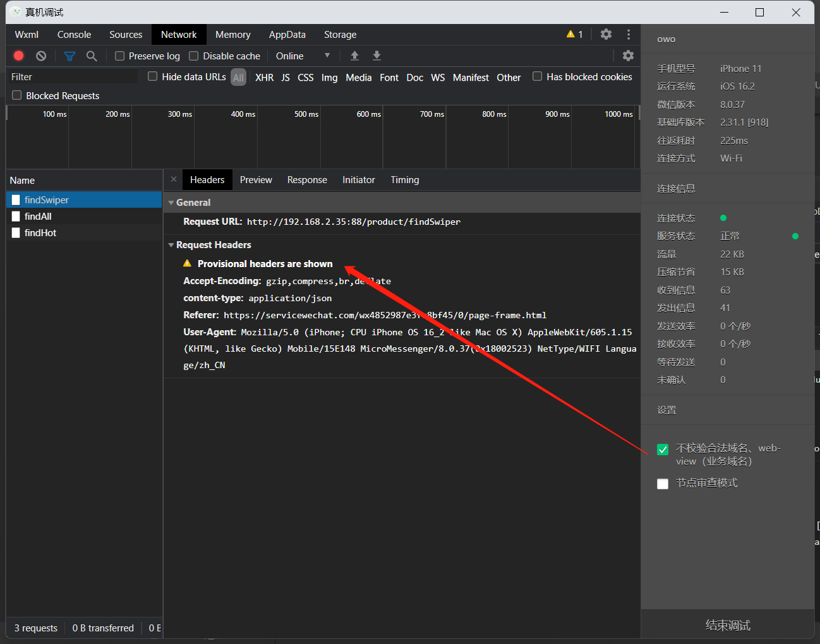Toggle the filter funnel icon
This screenshot has width=820, height=644.
[69, 56]
